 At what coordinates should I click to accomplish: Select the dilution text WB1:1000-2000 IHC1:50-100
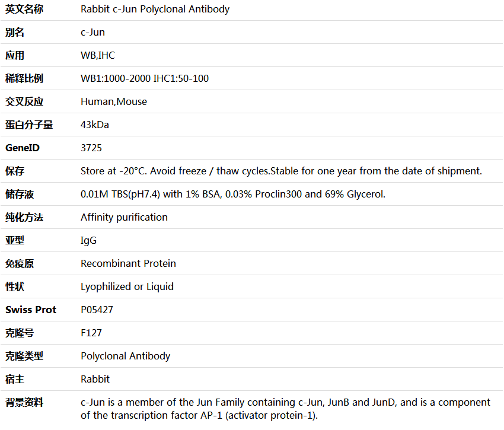(144, 78)
